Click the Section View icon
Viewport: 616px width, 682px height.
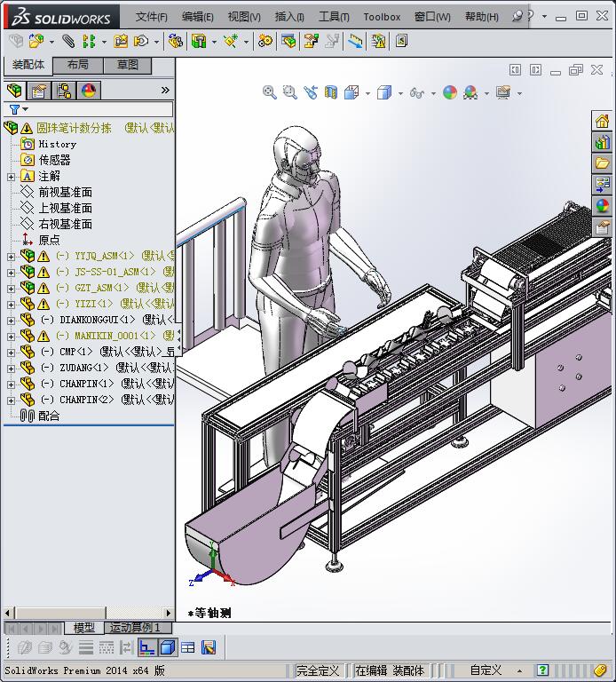pyautogui.click(x=331, y=92)
